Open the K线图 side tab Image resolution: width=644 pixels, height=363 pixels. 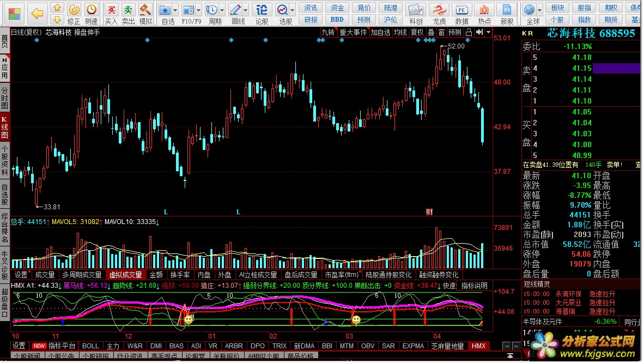pyautogui.click(x=4, y=128)
